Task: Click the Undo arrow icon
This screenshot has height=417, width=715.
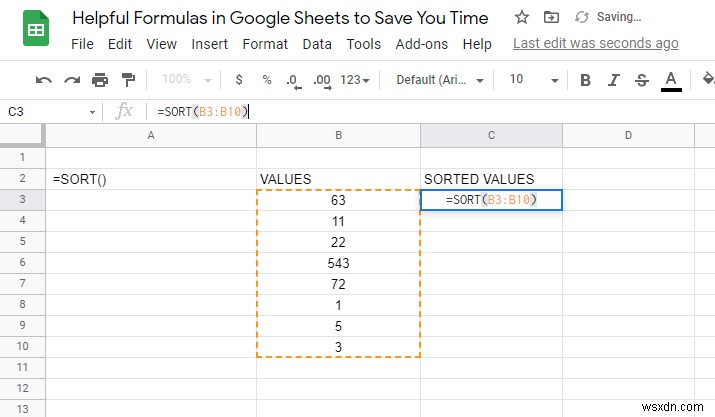Action: (x=44, y=80)
